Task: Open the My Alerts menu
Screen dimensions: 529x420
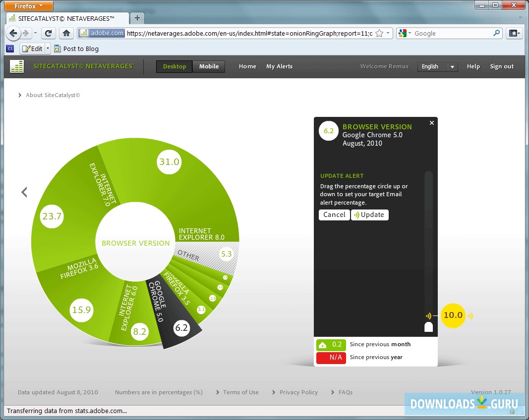Action: tap(279, 66)
